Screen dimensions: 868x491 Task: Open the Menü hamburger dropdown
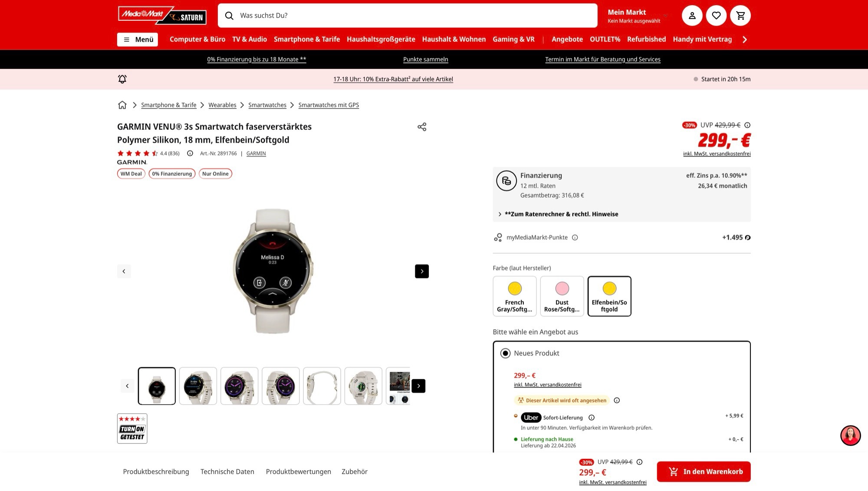[x=138, y=39]
